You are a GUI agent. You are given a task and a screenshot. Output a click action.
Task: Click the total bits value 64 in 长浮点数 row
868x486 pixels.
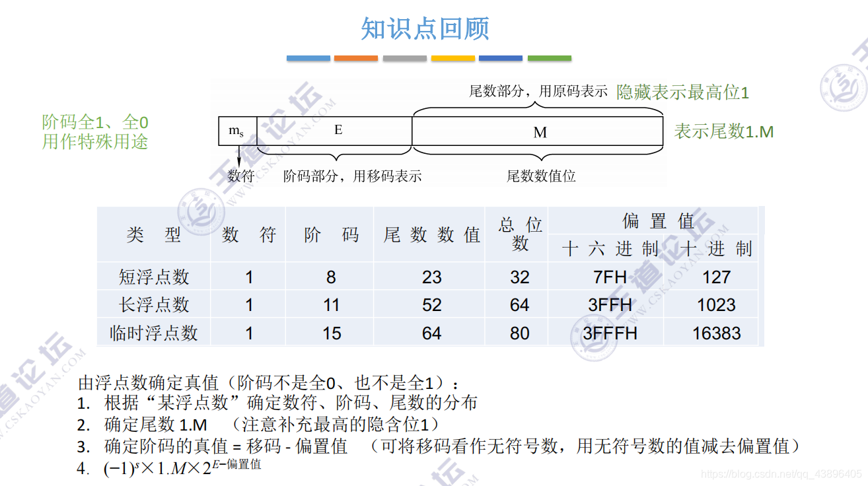pyautogui.click(x=520, y=304)
